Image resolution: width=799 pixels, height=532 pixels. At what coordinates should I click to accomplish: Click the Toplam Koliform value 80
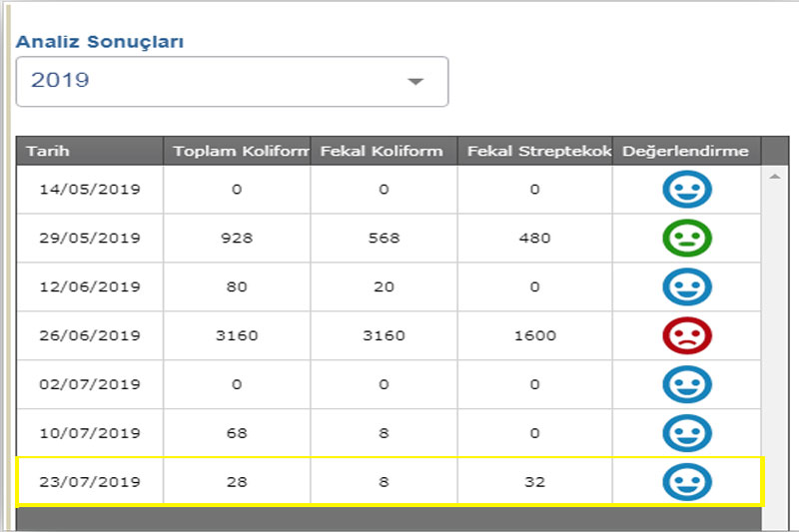click(237, 287)
